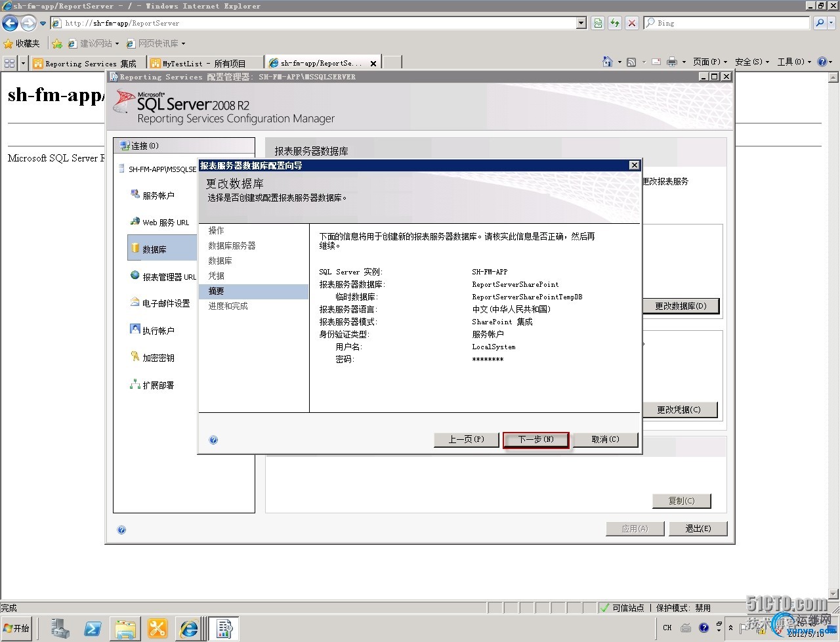Expand the recent pages arrow beside forward button
The image size is (840, 642).
(43, 24)
